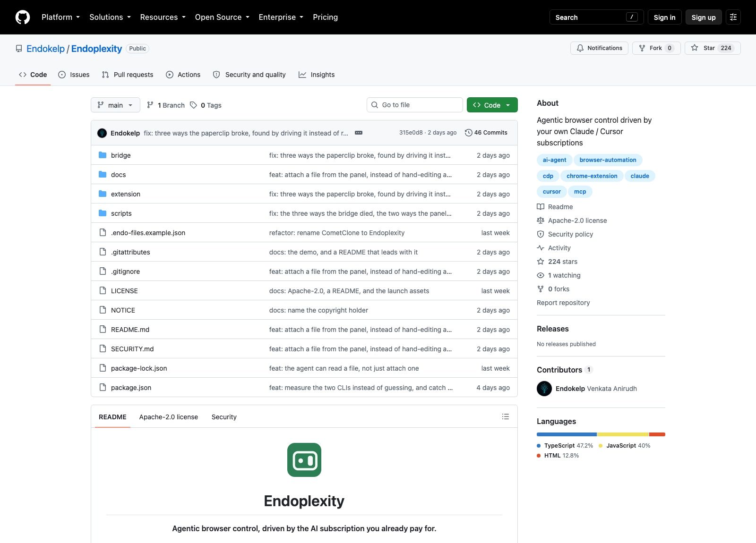
Task: Open the GitHub home logo
Action: 23,17
